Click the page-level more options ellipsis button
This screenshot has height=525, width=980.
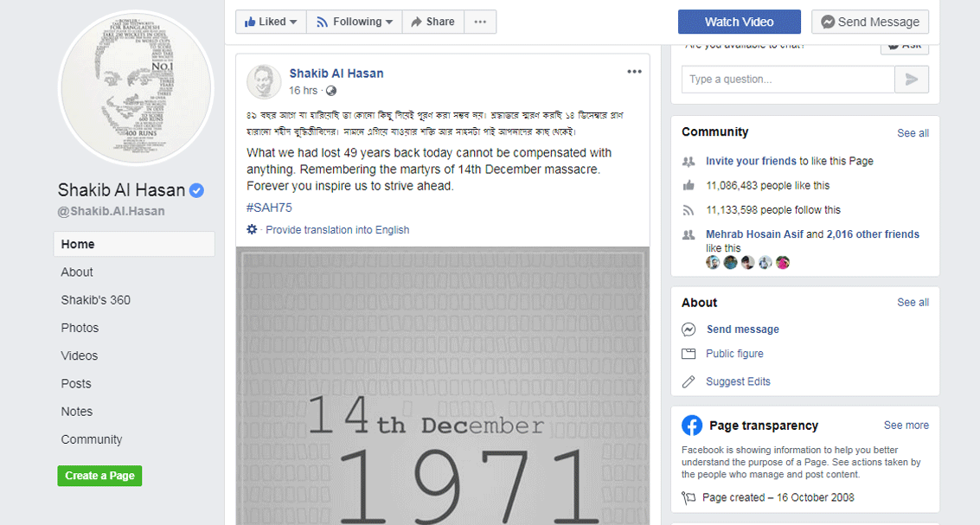pos(480,22)
